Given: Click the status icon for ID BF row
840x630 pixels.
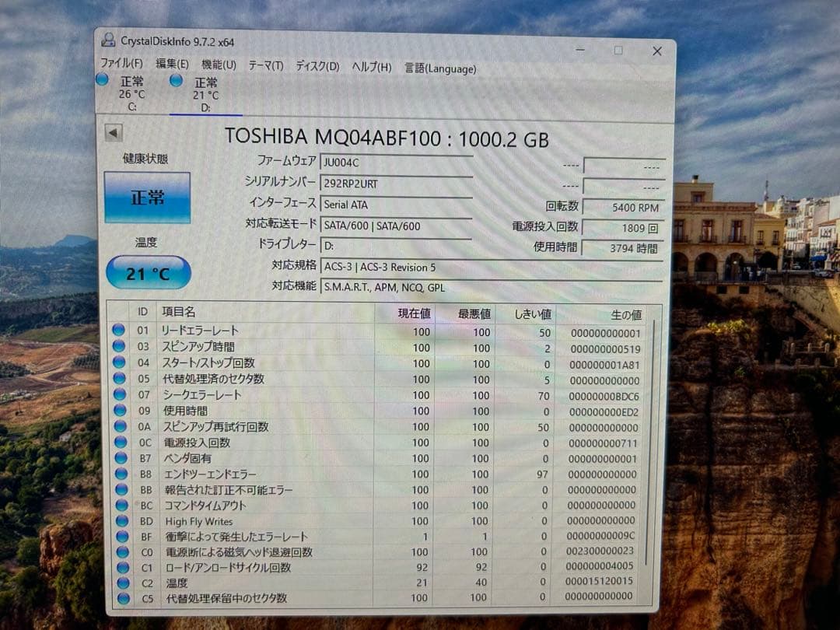Looking at the screenshot, I should click(x=122, y=536).
